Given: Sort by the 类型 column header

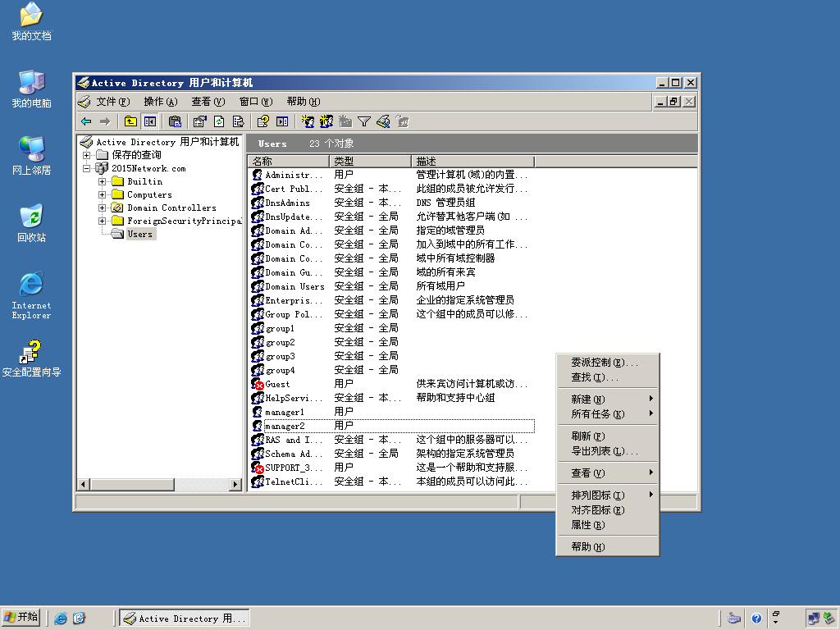Looking at the screenshot, I should pos(370,162).
